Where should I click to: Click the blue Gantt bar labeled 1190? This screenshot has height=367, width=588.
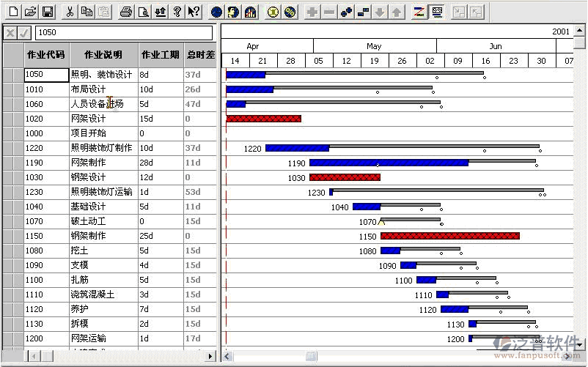[389, 163]
